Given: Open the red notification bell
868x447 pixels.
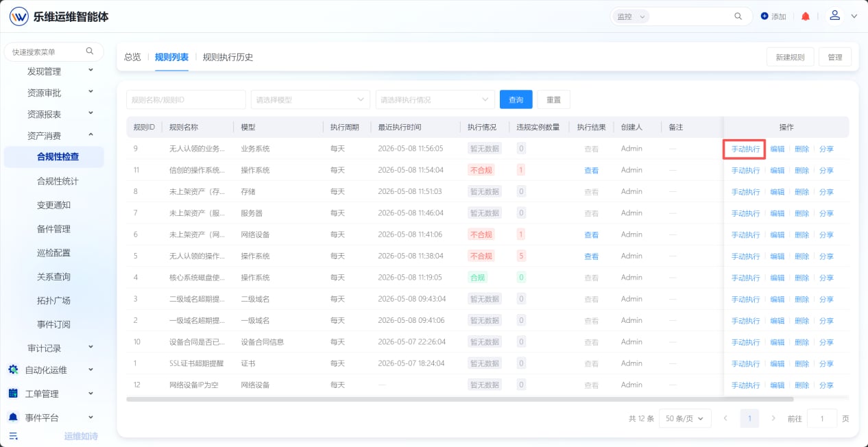Looking at the screenshot, I should click(806, 16).
